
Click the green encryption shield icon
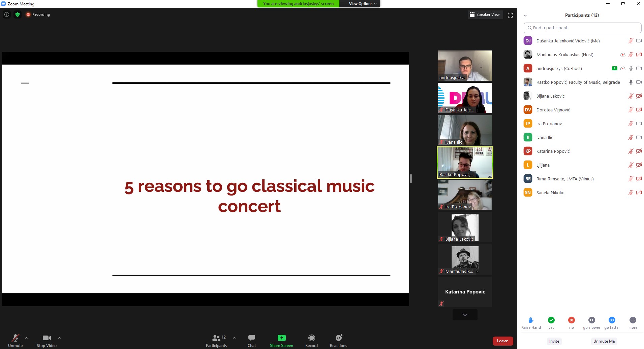point(18,14)
